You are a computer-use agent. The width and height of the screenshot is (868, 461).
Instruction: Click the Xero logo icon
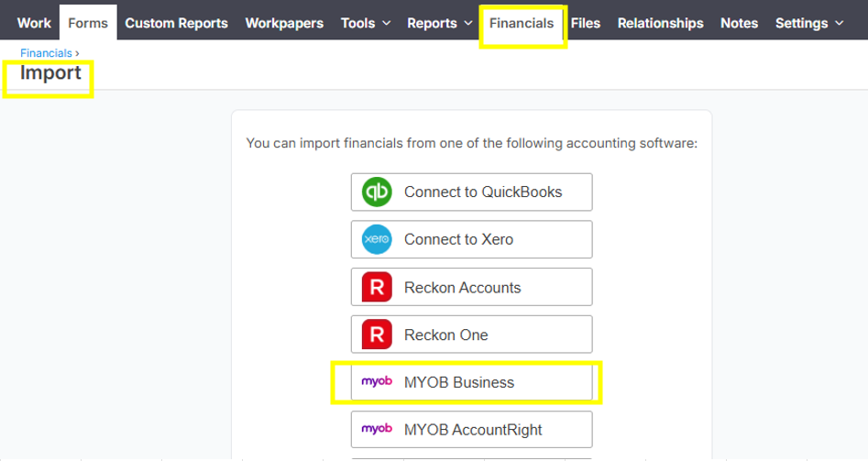click(377, 239)
